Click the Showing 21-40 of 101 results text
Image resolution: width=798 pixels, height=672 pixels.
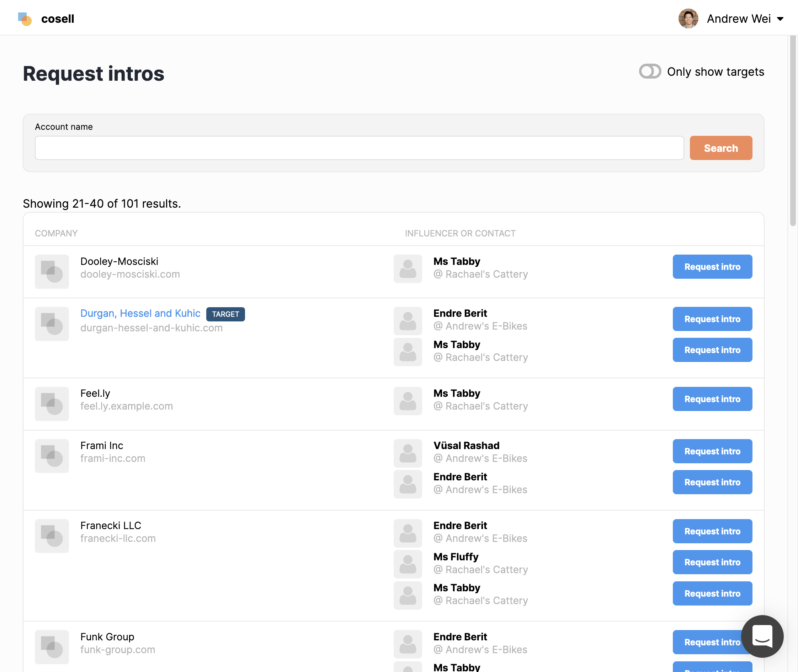(x=102, y=203)
